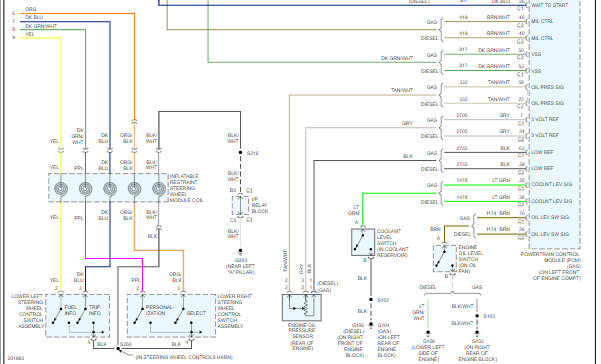Image resolution: width=601 pixels, height=364 pixels.
Task: Click the Engine Oil Pressure Sensor symbol box
Action: coord(302,307)
